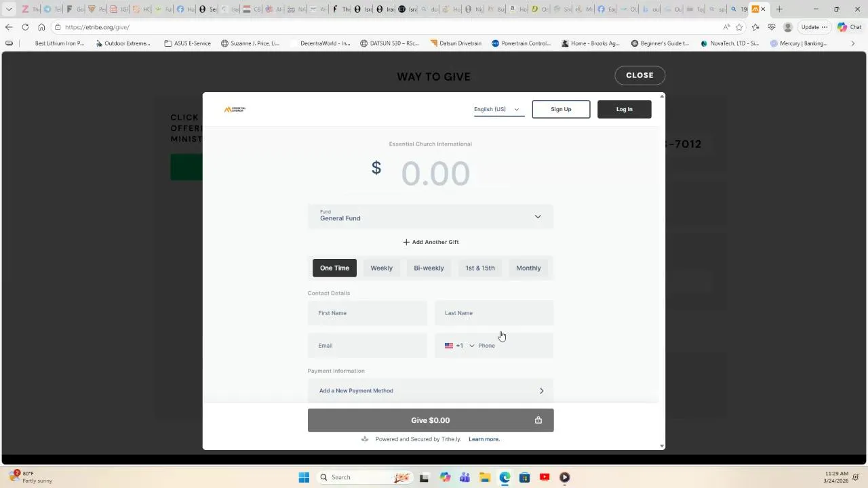Image resolution: width=868 pixels, height=488 pixels.
Task: Open the browser tab list dropdown arrow
Action: click(9, 9)
